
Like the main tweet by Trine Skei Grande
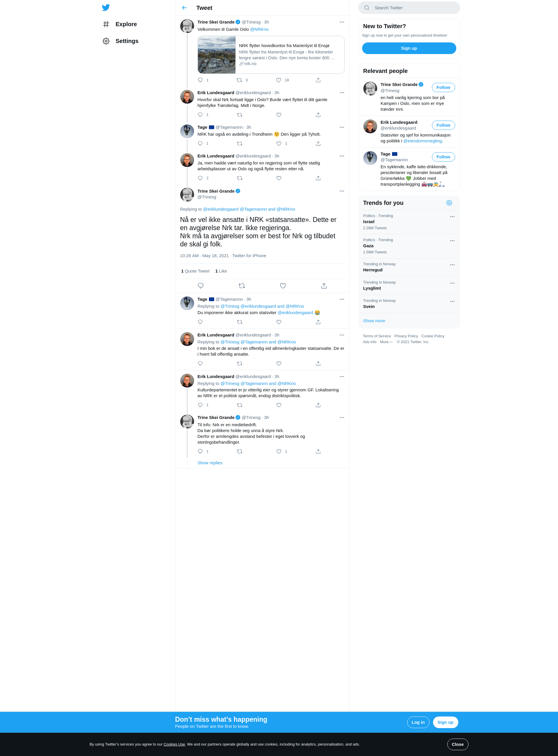point(283,286)
